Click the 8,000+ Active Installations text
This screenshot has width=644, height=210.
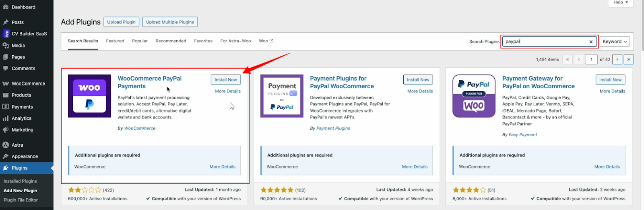coord(480,199)
